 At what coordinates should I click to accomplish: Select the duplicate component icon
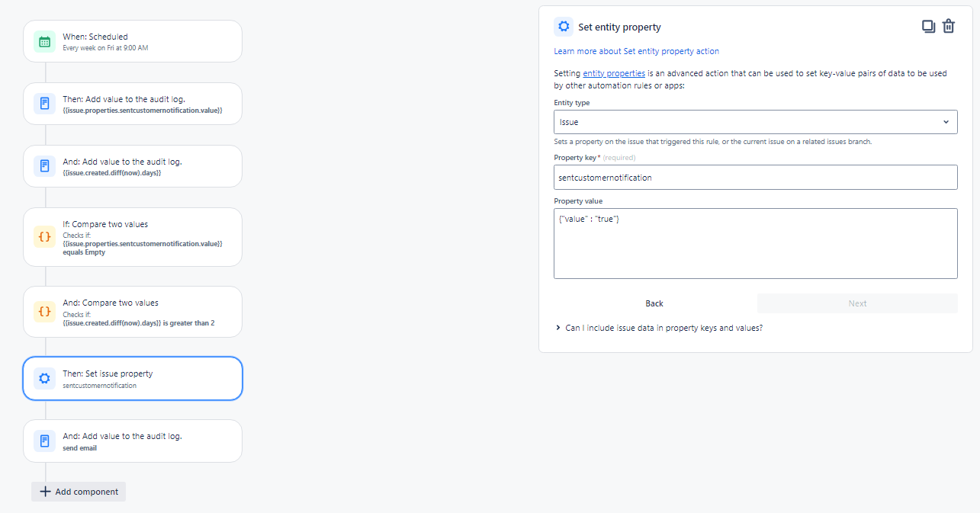[928, 26]
